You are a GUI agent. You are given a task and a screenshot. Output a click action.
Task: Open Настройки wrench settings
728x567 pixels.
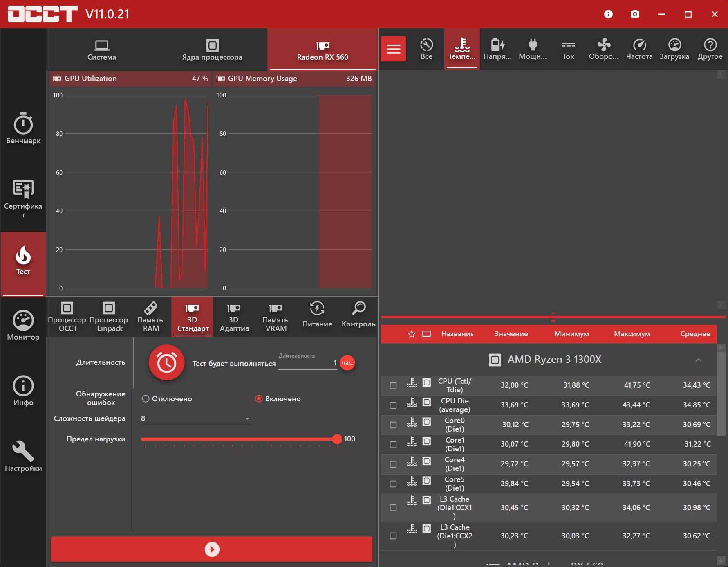23,457
